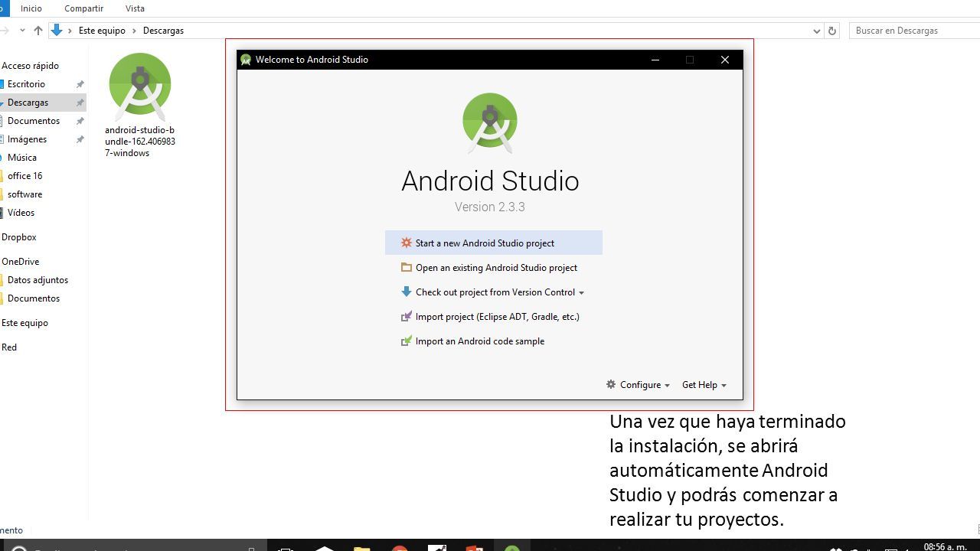The height and width of the screenshot is (551, 980).
Task: Start a new Android Studio project
Action: (x=493, y=243)
